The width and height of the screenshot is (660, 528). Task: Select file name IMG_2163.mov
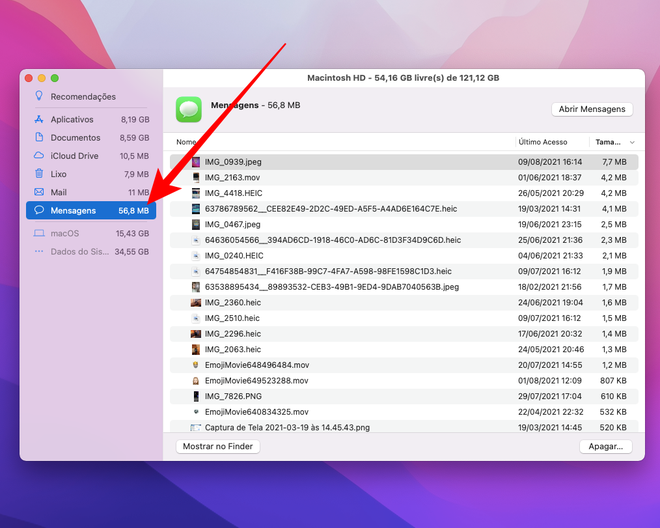232,177
